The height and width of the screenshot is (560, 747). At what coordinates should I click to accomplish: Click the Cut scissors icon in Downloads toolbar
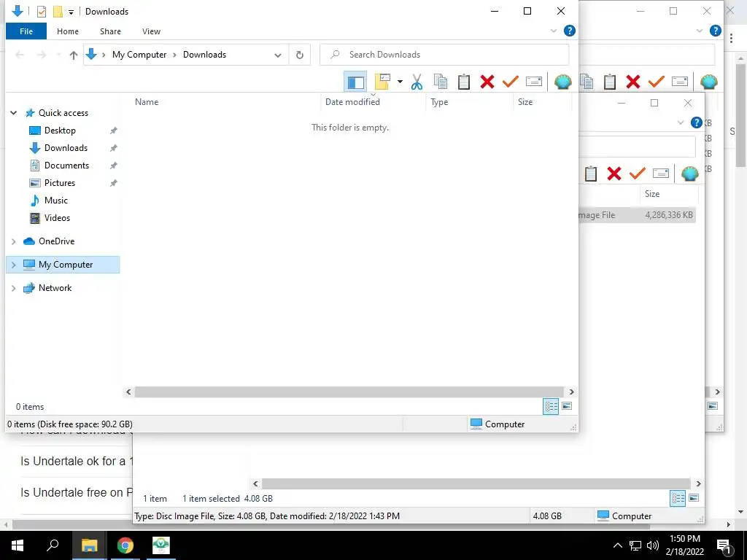click(x=417, y=82)
